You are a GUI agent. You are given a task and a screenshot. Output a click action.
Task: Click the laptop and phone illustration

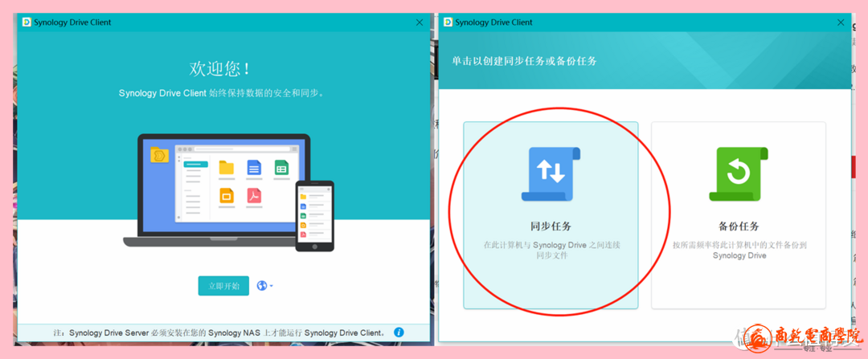point(228,193)
